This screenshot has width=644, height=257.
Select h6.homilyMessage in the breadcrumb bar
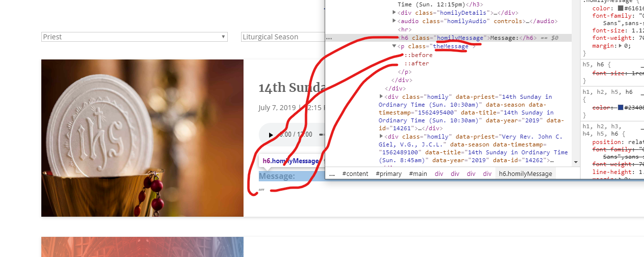coord(524,173)
